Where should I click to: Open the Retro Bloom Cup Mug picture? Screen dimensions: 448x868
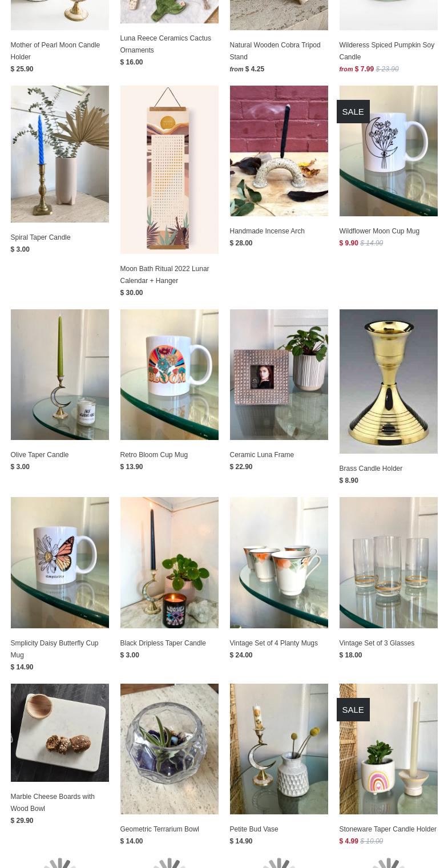click(x=169, y=374)
